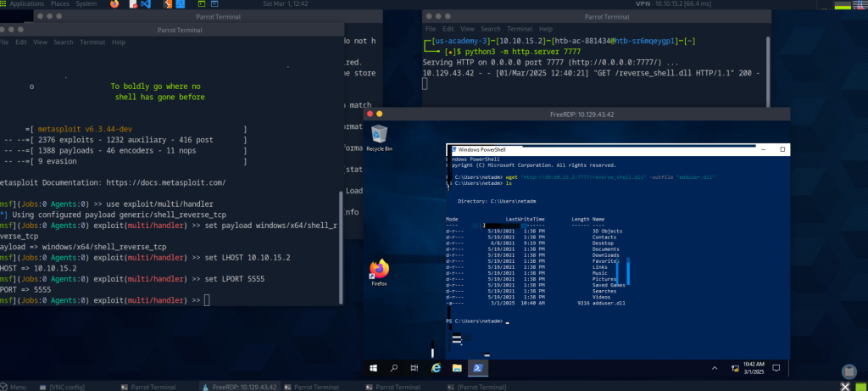Open Help menu in the http.server terminal

click(545, 29)
